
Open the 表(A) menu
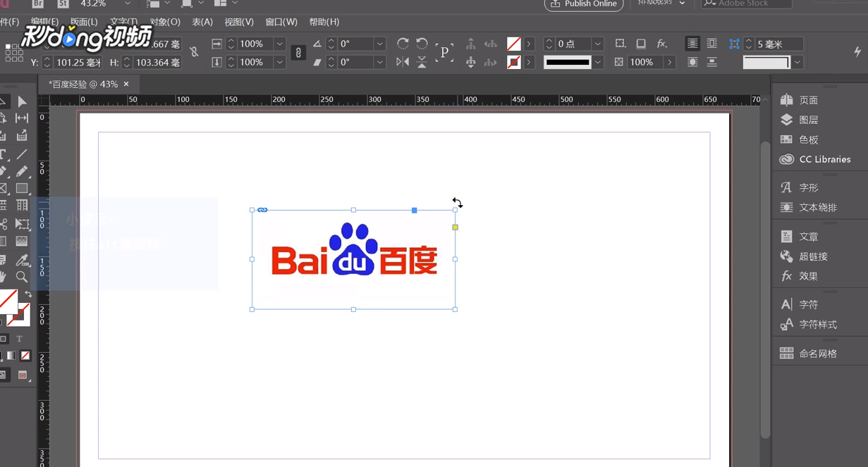click(202, 22)
